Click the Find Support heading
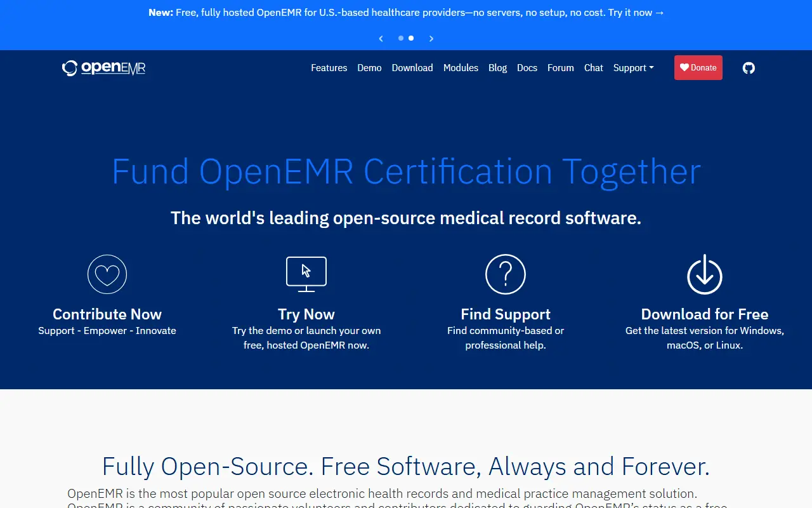Viewport: 812px width, 508px height. click(x=506, y=314)
